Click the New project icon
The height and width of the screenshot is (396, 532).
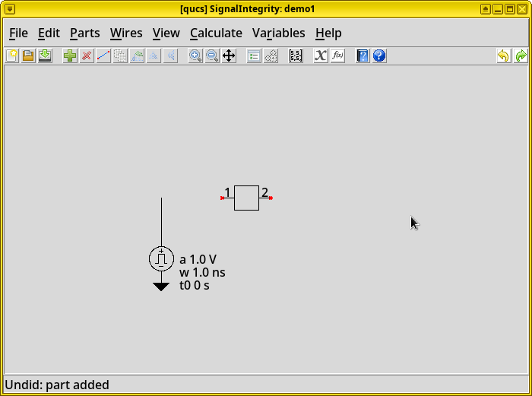pos(11,55)
